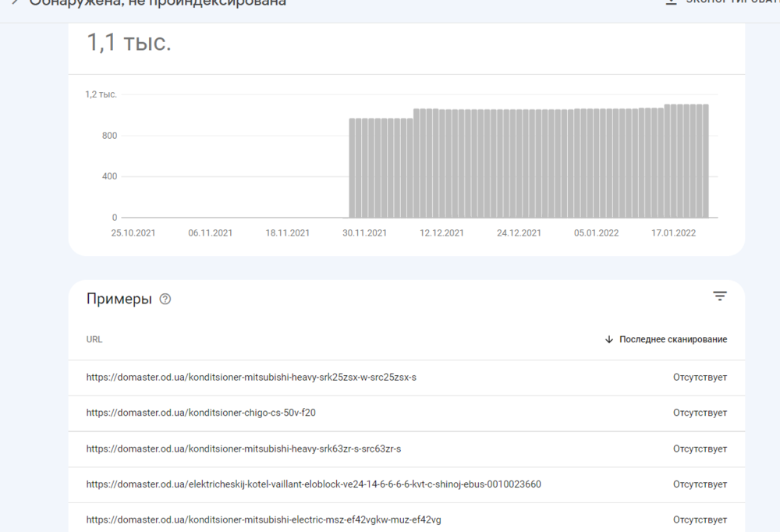Screen dimensions: 780x532
Task: Click the sort arrow beside Последнее сканирование
Action: [609, 340]
